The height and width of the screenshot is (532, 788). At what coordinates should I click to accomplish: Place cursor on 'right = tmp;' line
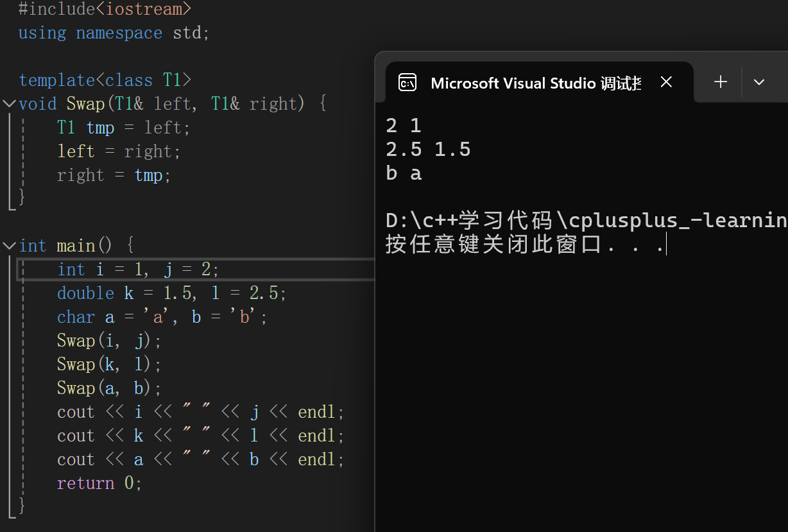tap(114, 175)
